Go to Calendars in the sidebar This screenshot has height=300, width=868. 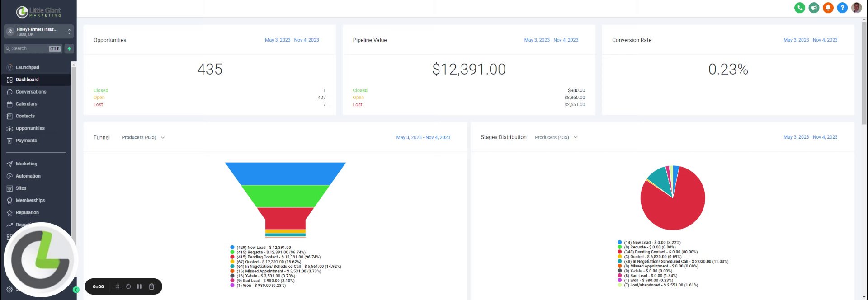tap(26, 104)
